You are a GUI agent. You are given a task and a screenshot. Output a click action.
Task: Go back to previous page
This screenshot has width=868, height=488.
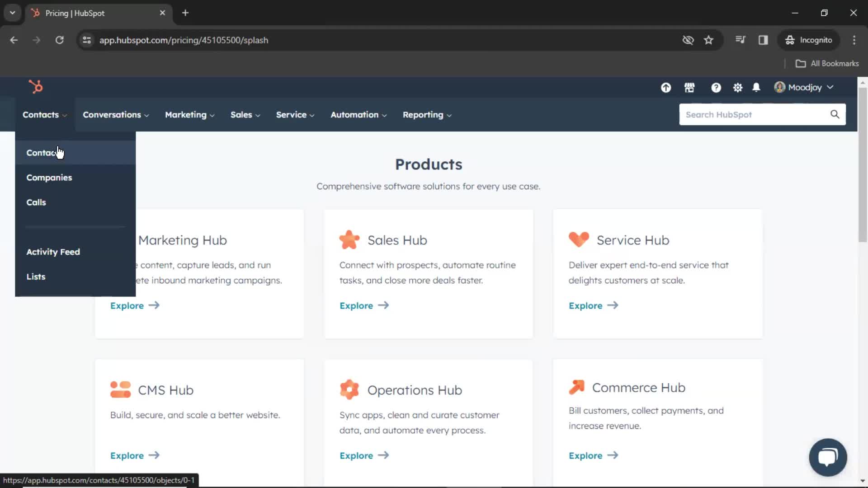pyautogui.click(x=14, y=40)
